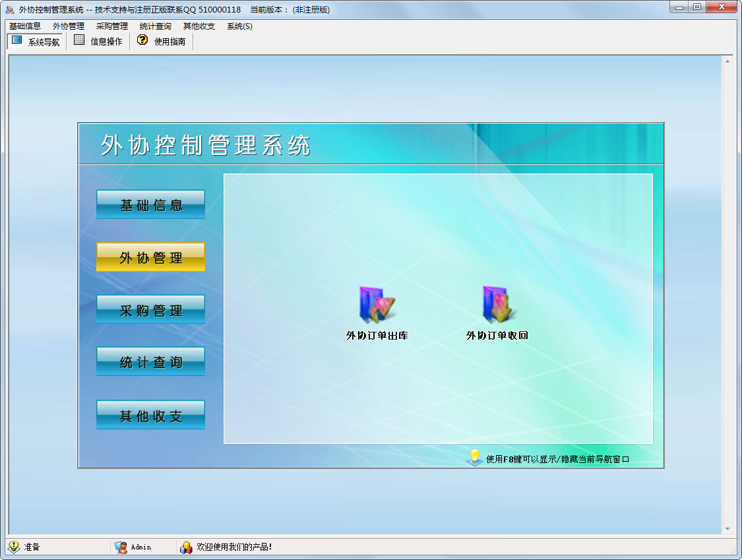742x560 pixels.
Task: Select the 采购管理 navigation button
Action: (x=150, y=309)
